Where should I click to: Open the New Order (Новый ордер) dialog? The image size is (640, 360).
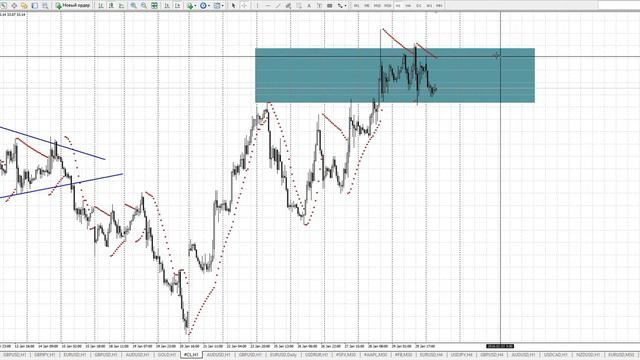coord(73,6)
